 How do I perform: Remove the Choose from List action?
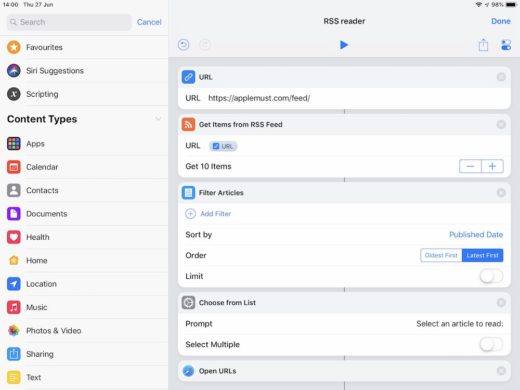501,303
